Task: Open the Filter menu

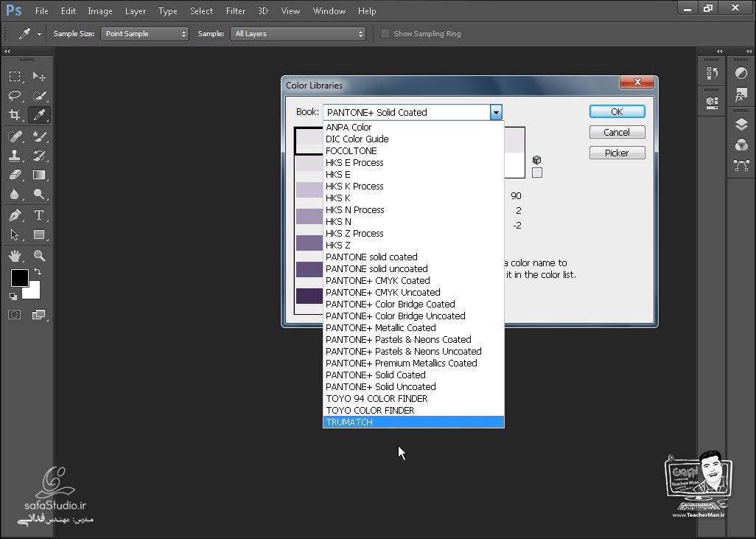Action: 235,10
